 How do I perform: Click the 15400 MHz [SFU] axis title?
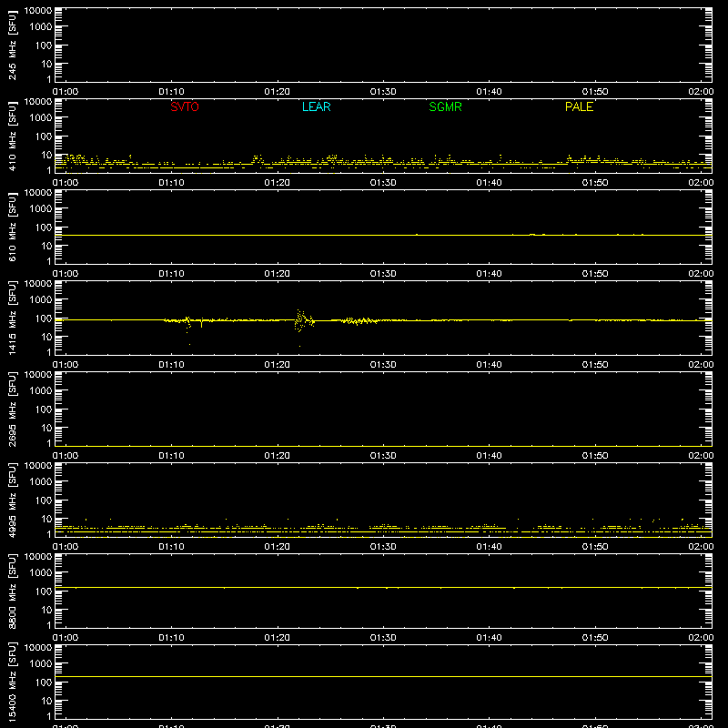[12, 682]
